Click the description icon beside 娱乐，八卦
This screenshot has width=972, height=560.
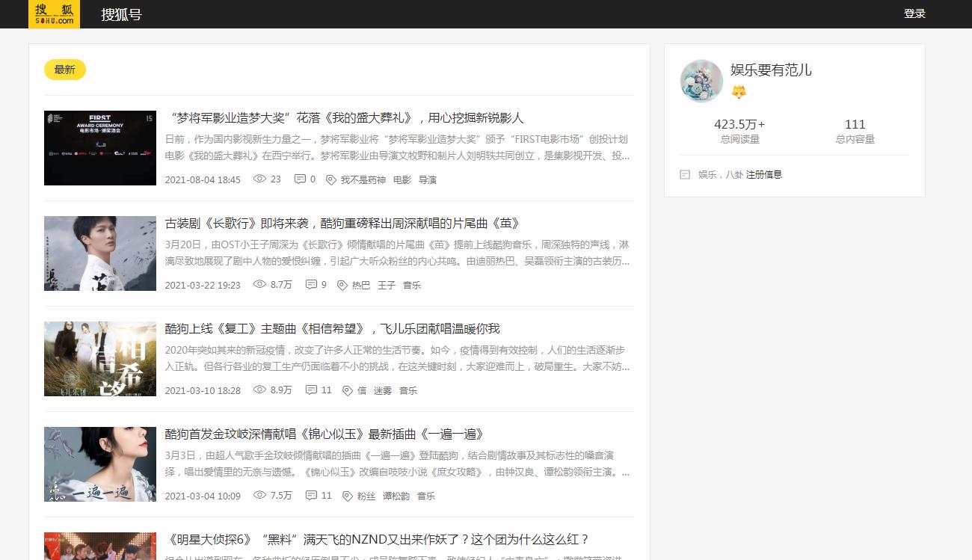(685, 174)
